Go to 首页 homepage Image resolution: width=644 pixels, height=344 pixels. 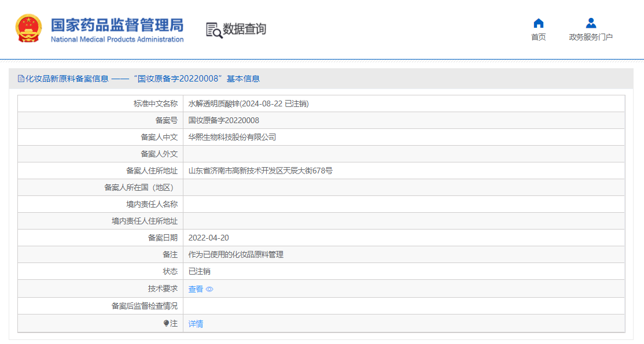tap(538, 35)
